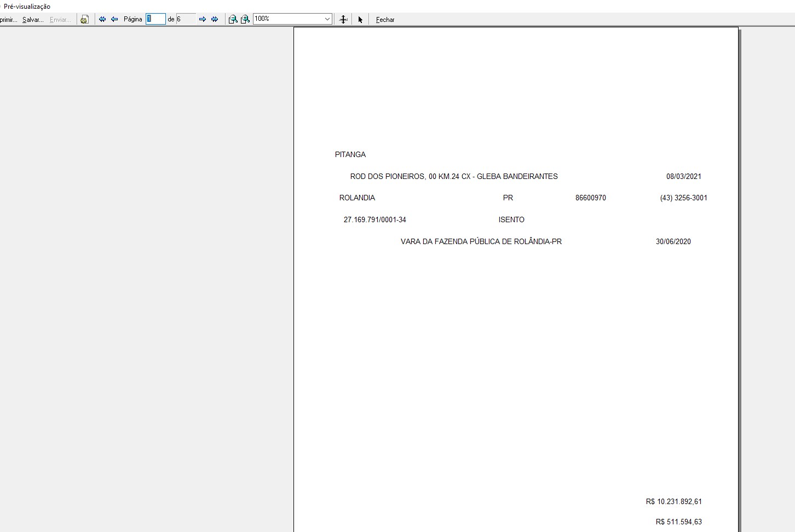Open the page setup icon
Image resolution: width=795 pixels, height=532 pixels.
[84, 19]
